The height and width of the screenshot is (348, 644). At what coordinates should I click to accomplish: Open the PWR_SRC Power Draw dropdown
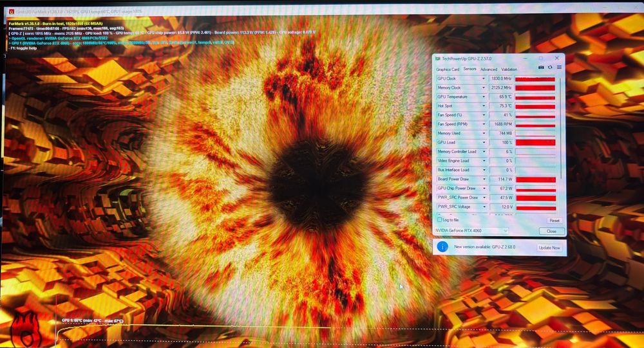[x=484, y=197]
